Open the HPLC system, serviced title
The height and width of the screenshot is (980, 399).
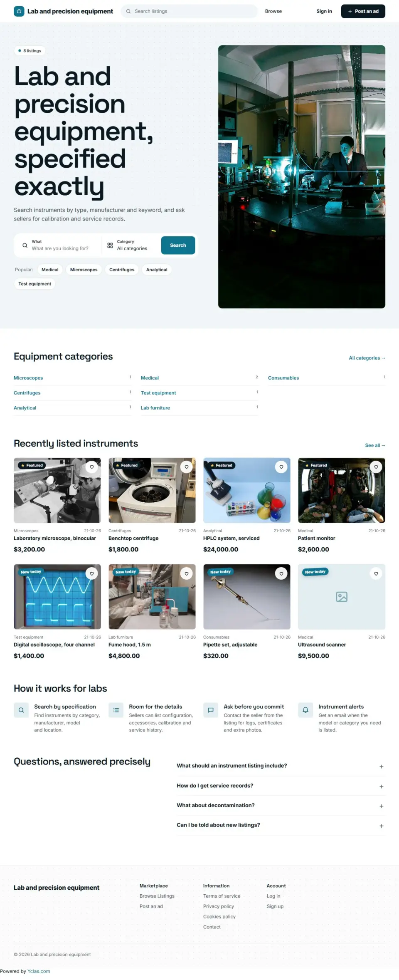pyautogui.click(x=232, y=538)
